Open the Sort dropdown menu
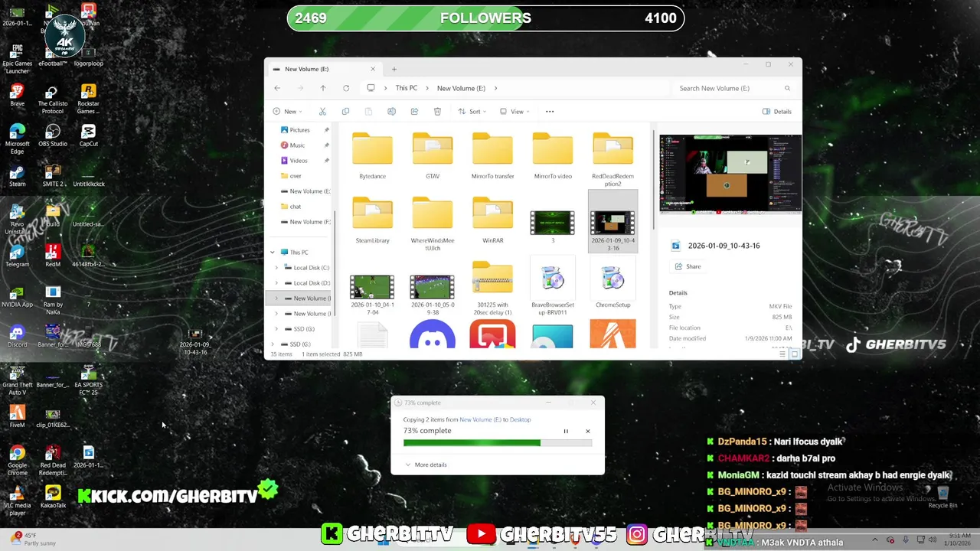 click(472, 112)
